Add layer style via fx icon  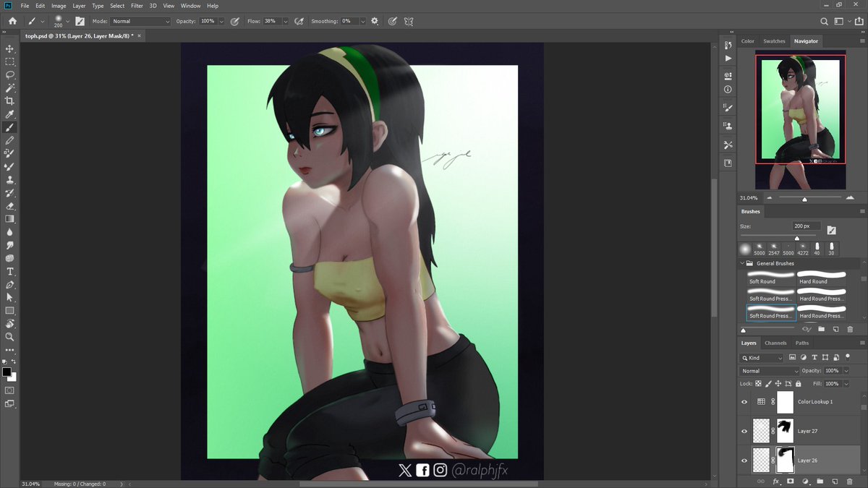(x=775, y=481)
